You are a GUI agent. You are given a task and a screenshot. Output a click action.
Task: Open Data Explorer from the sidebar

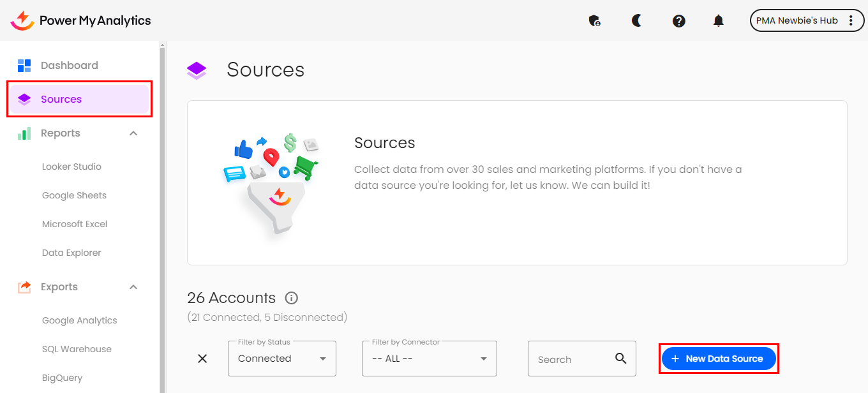[x=71, y=253]
